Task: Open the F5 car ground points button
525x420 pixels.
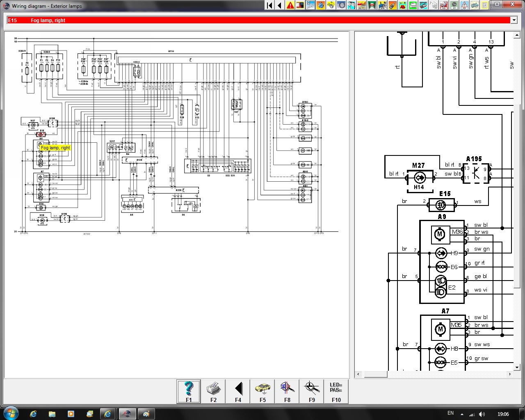Action: point(262,391)
